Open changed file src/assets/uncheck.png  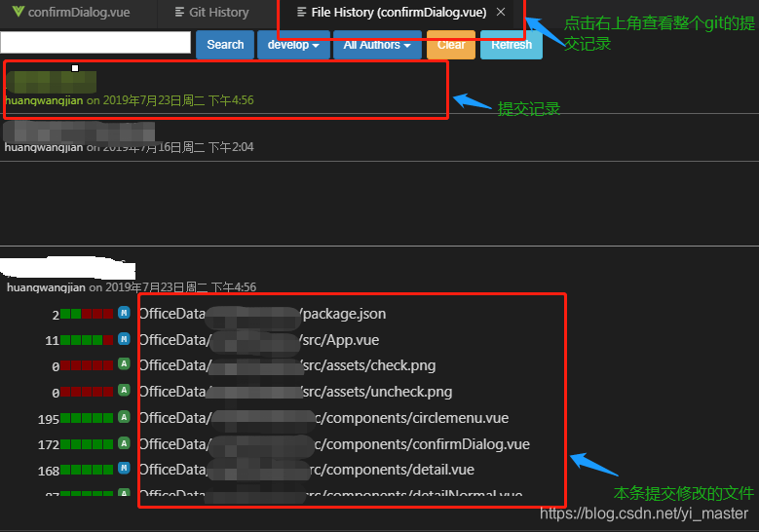coord(295,392)
